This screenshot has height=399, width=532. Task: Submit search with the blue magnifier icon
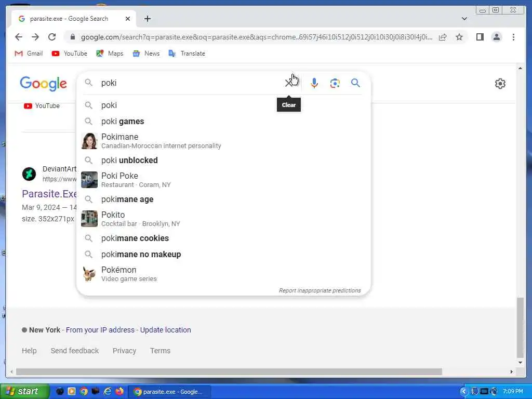click(x=355, y=83)
